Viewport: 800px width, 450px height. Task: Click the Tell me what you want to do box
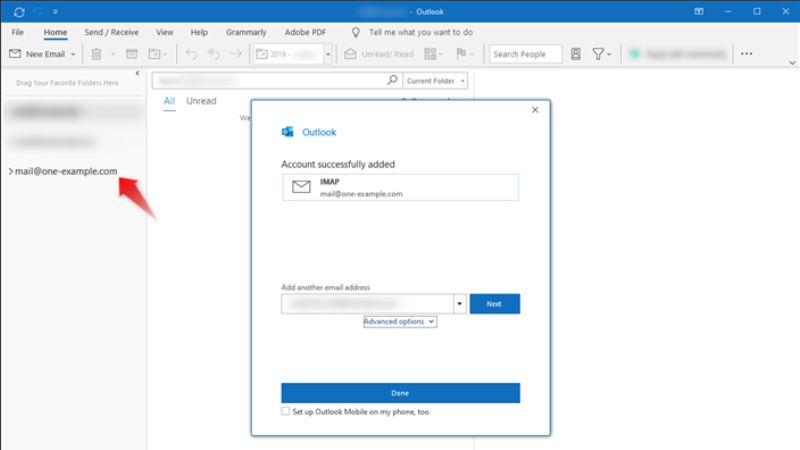coord(421,32)
